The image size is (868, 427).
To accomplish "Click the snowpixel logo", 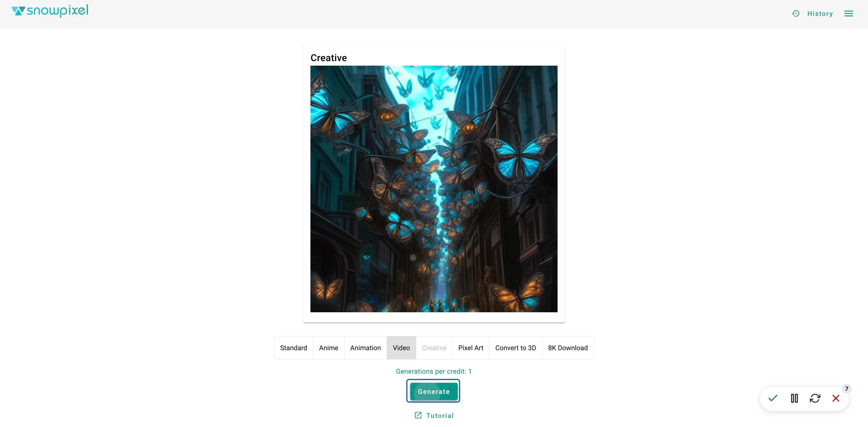I will coord(50,11).
